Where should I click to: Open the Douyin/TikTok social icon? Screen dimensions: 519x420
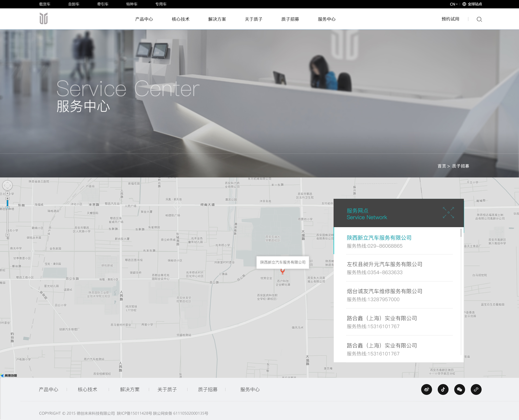[443, 389]
